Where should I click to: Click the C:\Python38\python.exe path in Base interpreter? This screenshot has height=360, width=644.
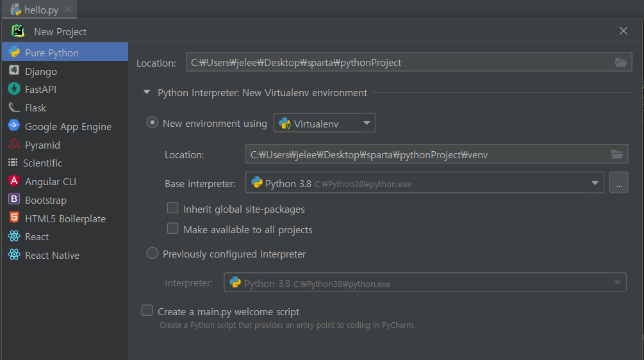pyautogui.click(x=363, y=184)
